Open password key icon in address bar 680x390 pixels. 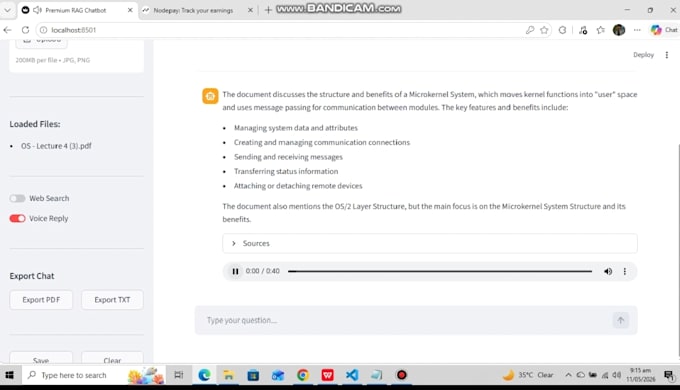click(530, 30)
